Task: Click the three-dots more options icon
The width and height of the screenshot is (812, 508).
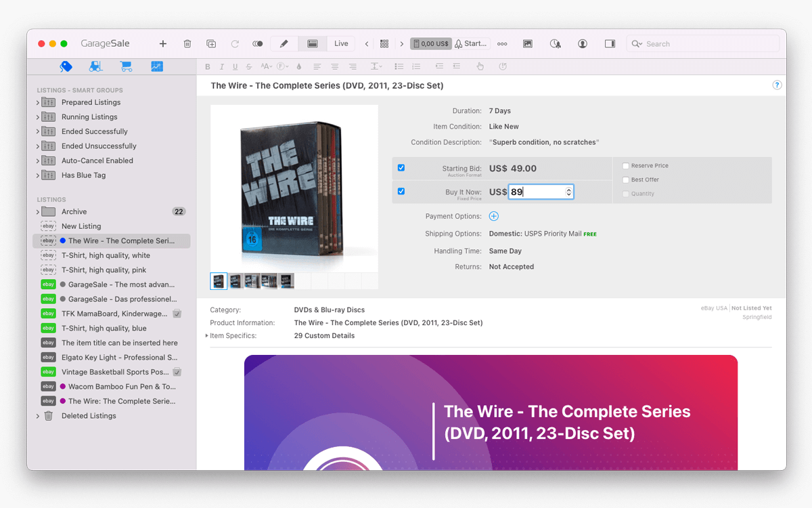Action: coord(502,43)
